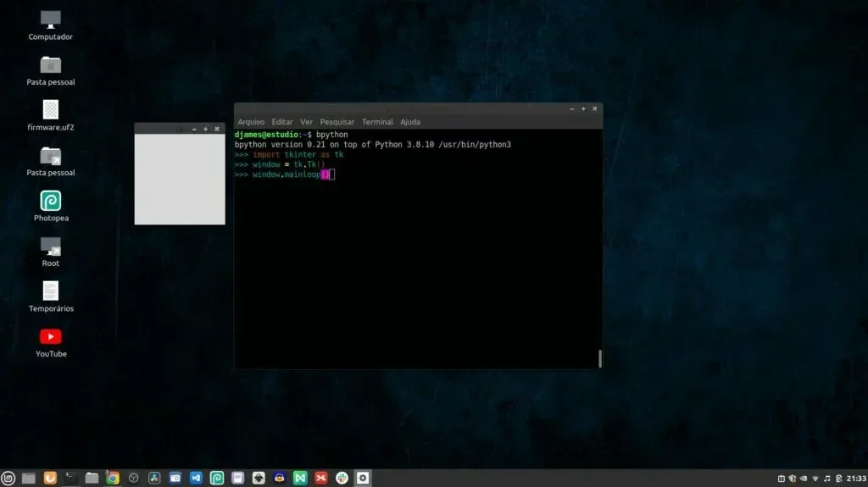Launch DaVinci Resolve taskbar icon

tap(154, 479)
